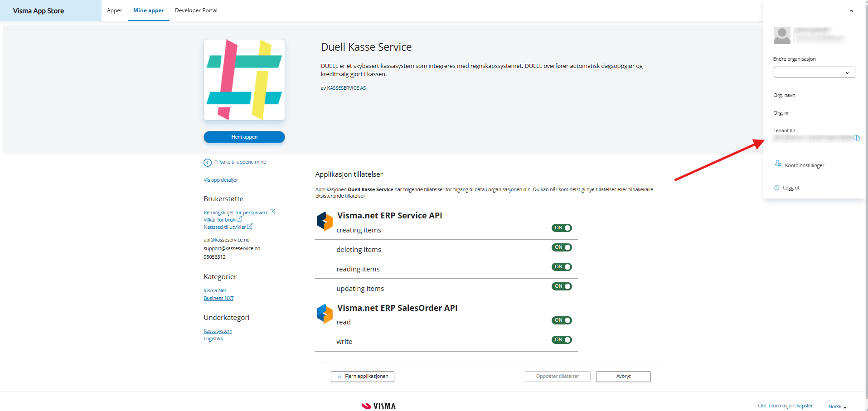Click Fjern applikasjonen button
This screenshot has height=411, width=868.
click(363, 377)
